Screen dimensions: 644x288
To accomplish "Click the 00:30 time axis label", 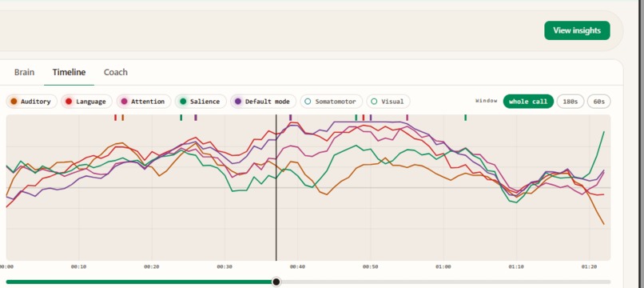I will 225,266.
